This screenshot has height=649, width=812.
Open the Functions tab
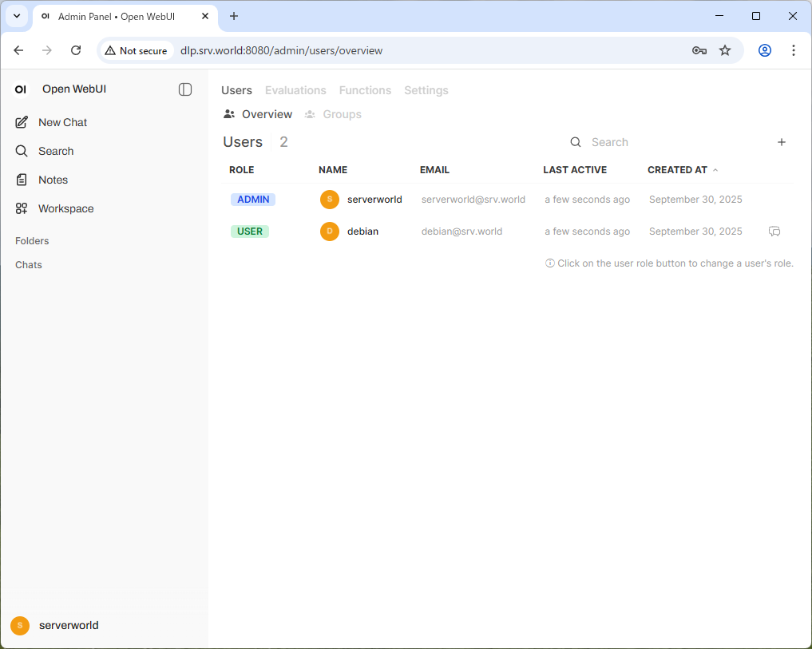point(365,90)
